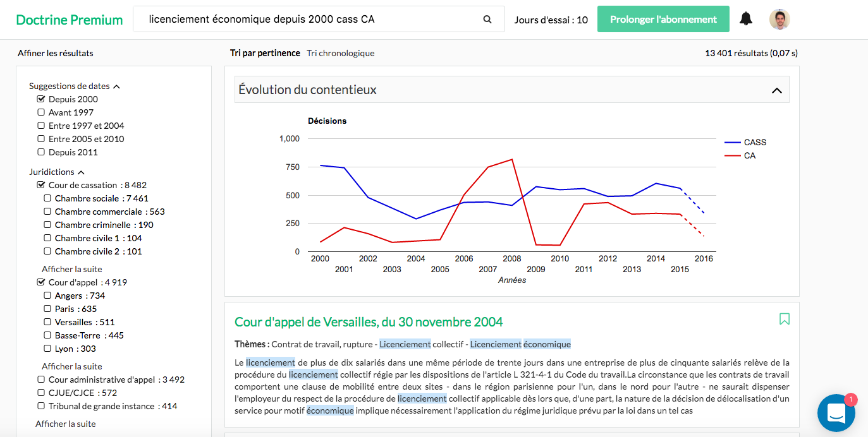Check Cour administrative d'appel filter

tap(41, 380)
